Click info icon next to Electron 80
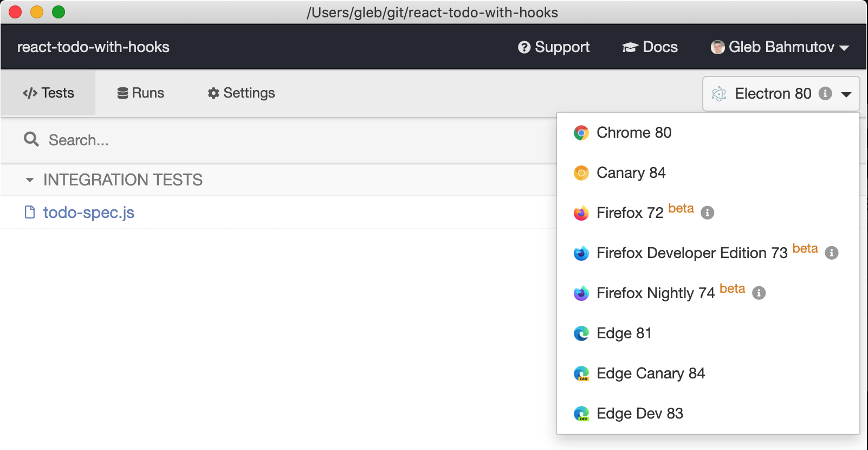Viewport: 868px width, 450px height. click(825, 93)
